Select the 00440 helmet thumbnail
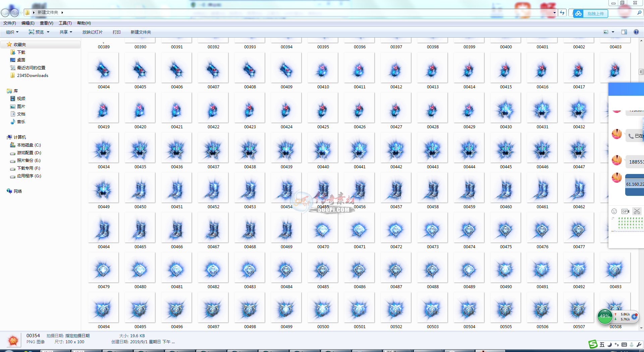 323,148
